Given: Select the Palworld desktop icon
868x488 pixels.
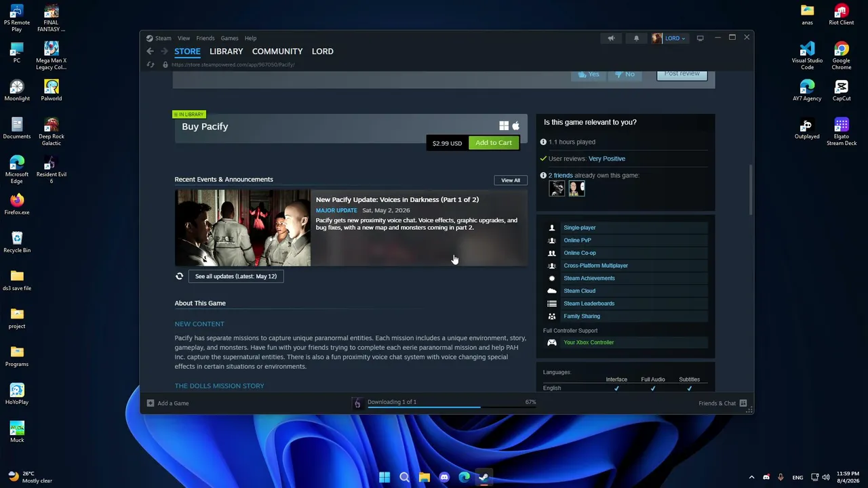Looking at the screenshot, I should (x=52, y=90).
